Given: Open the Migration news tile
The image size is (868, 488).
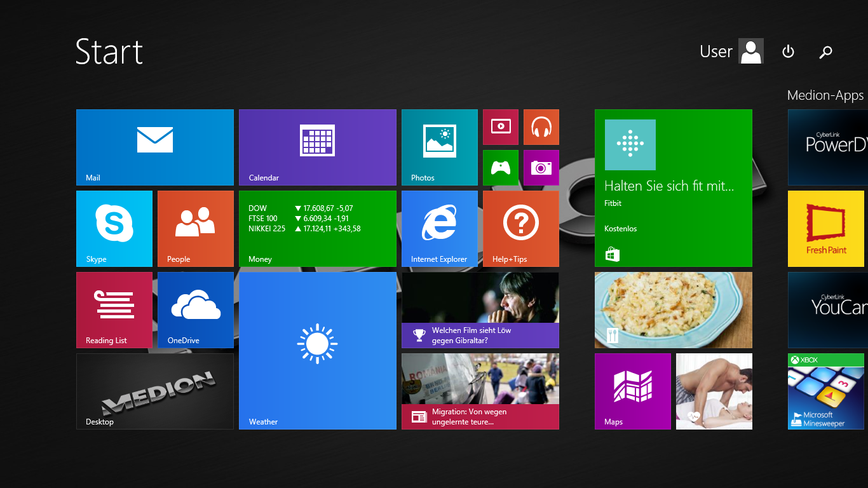Looking at the screenshot, I should 480,391.
